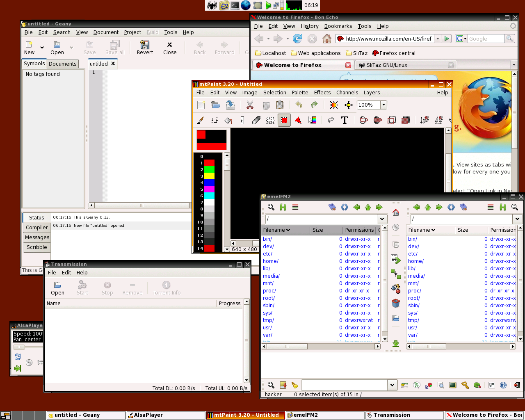Image resolution: width=525 pixels, height=420 pixels.
Task: Pick the straight line tool in mtPaint
Action: click(242, 120)
